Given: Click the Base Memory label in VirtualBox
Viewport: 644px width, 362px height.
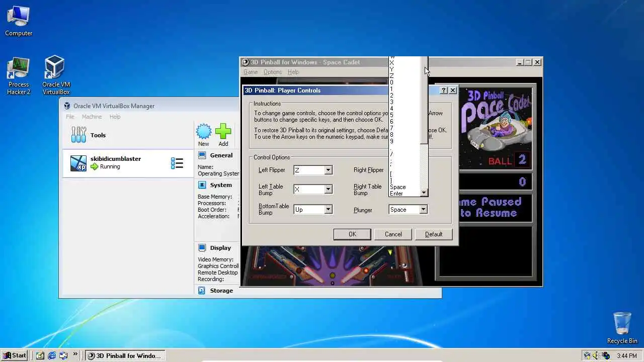Looking at the screenshot, I should click(x=215, y=197).
